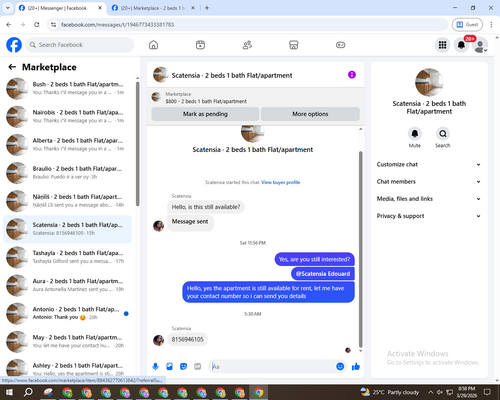500x400 pixels.
Task: Open the tab search dropdown arrow
Action: point(7,8)
